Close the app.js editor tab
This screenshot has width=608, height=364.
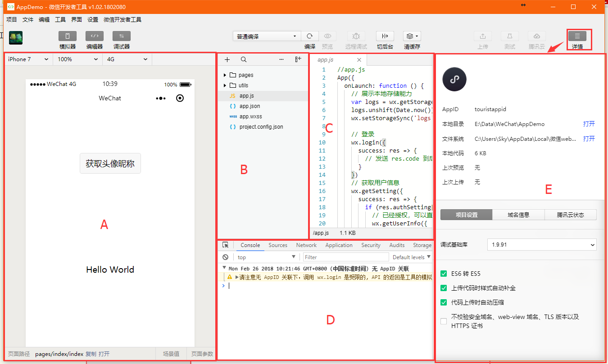pyautogui.click(x=359, y=60)
